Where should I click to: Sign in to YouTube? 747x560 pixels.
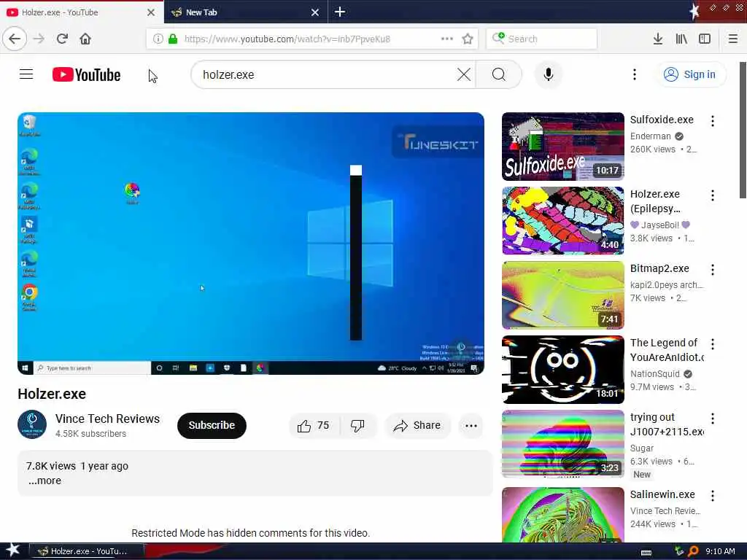pos(692,74)
